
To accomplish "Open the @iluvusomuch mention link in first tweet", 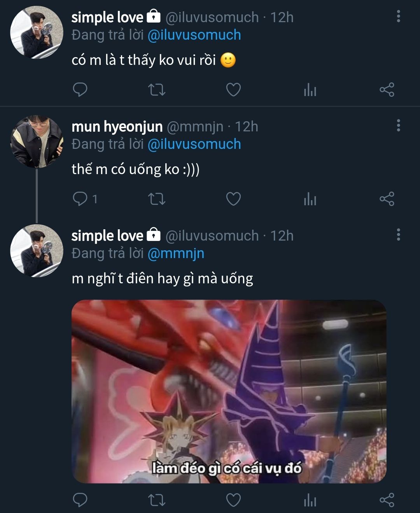I will coord(194,35).
